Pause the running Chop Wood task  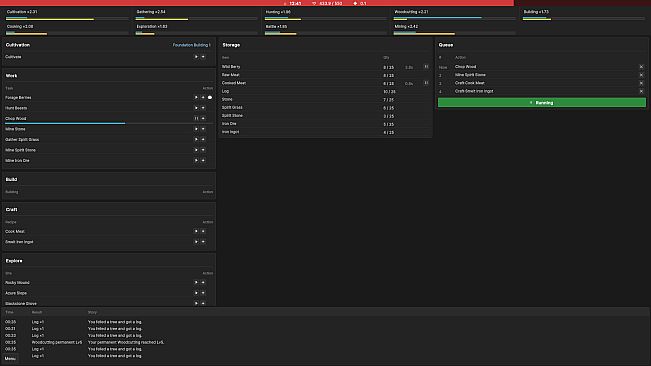point(196,118)
